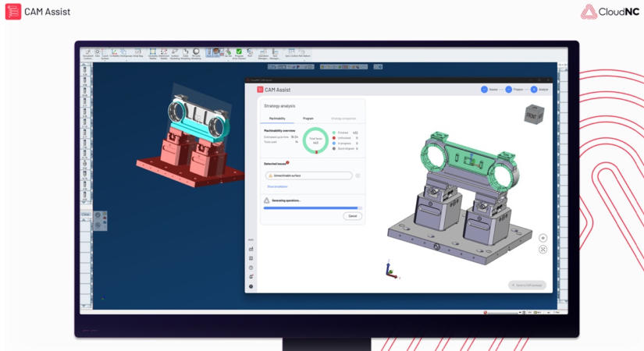Click the CAM Assist red logo in dialog

pos(260,90)
